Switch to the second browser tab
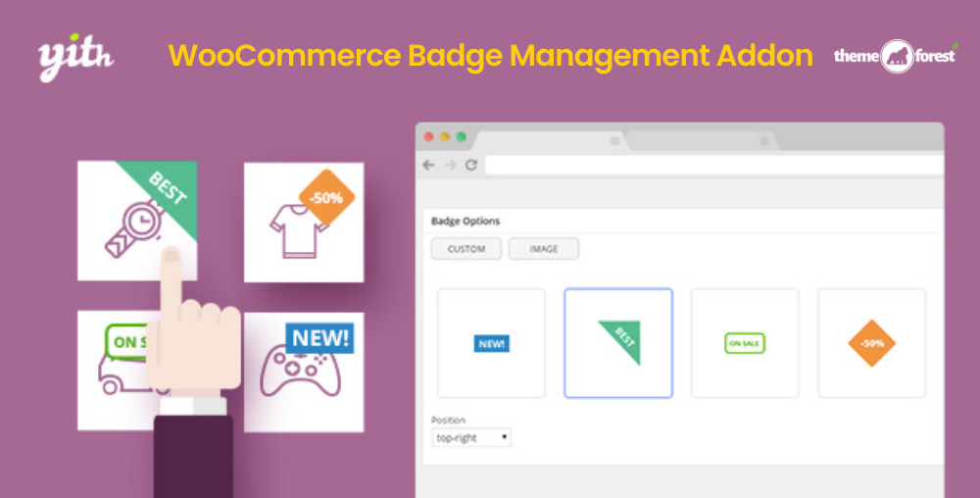This screenshot has height=498, width=980. [x=696, y=140]
